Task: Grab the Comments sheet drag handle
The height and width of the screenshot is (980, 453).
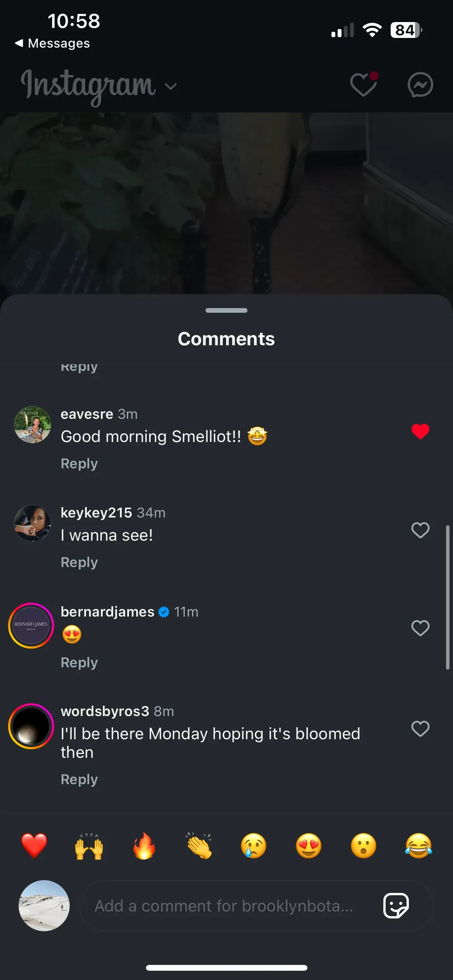Action: click(x=226, y=310)
